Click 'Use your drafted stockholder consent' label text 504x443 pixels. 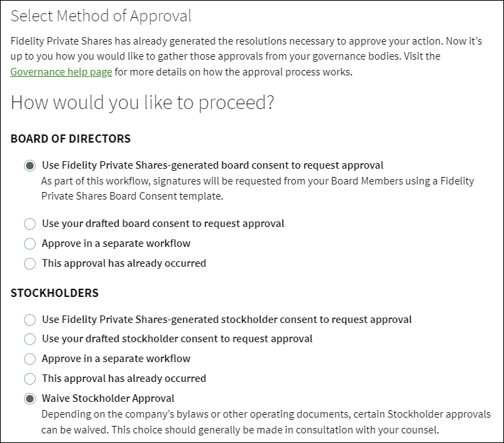tap(177, 339)
